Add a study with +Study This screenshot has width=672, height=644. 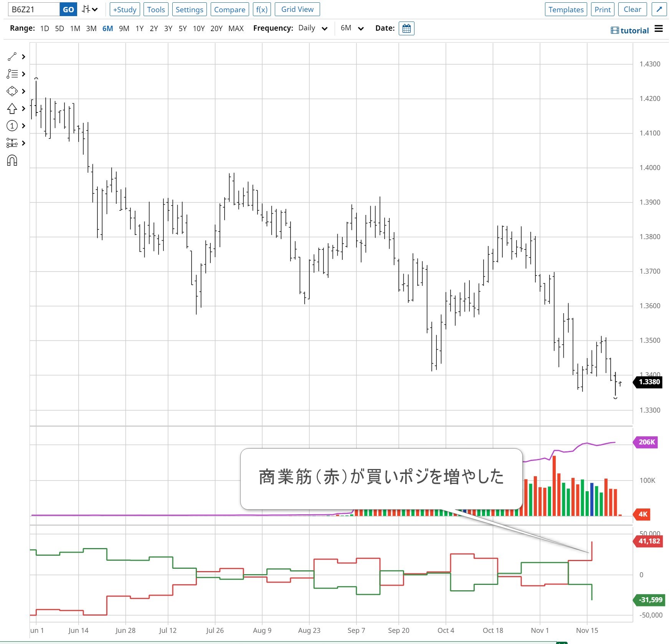[x=125, y=9]
